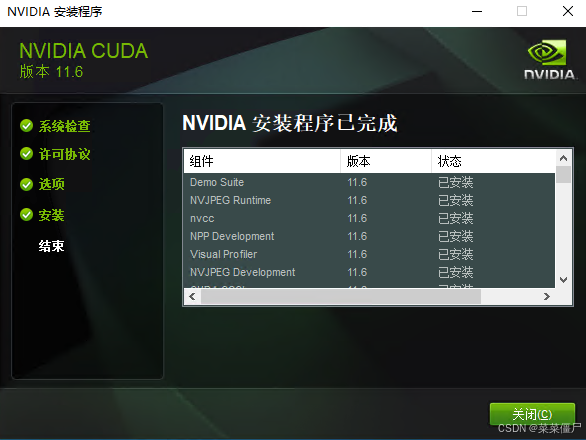
Task: Click the horizontal scrollbar right arrow
Action: 547,297
